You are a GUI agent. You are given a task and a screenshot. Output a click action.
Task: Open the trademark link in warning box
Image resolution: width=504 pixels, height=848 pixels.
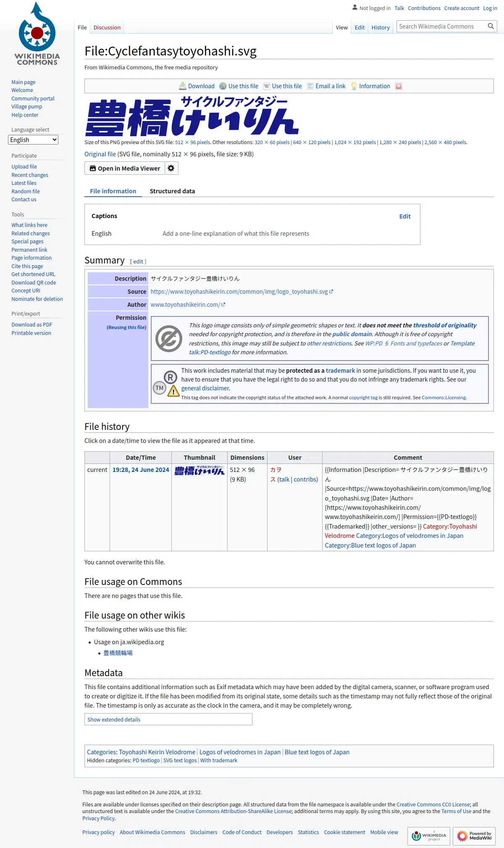[340, 371]
